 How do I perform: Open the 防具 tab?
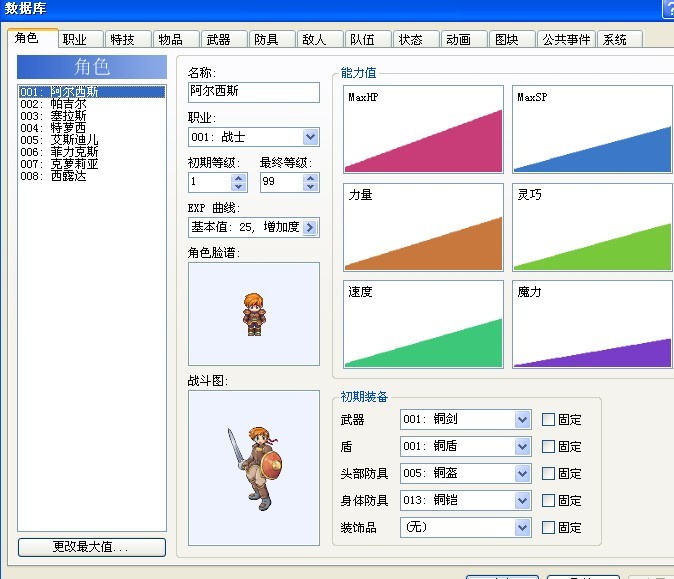273,40
